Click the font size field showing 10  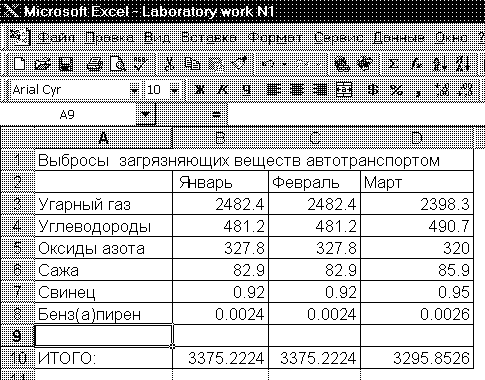157,90
